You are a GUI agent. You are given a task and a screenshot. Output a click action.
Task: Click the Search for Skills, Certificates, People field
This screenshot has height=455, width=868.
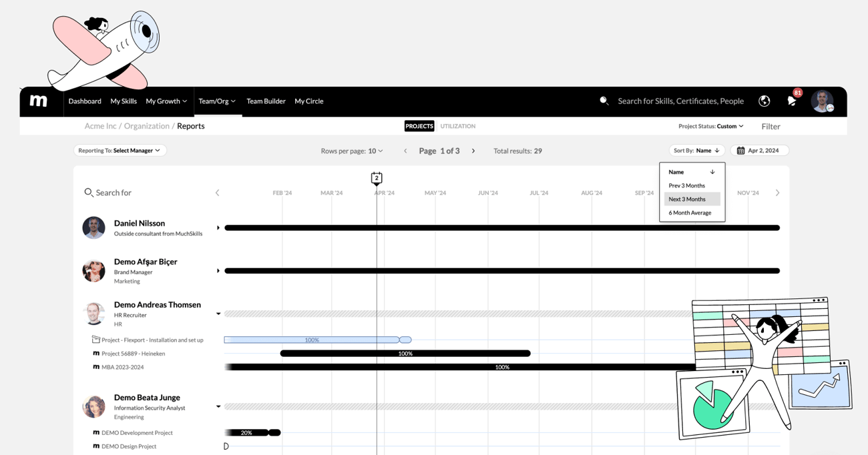[680, 101]
